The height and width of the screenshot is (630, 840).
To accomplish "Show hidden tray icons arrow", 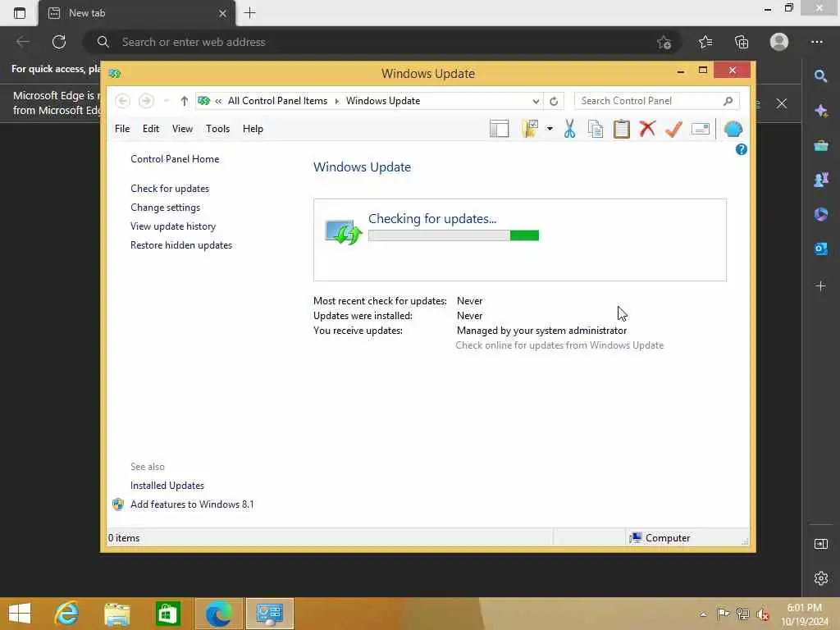I will [x=703, y=614].
